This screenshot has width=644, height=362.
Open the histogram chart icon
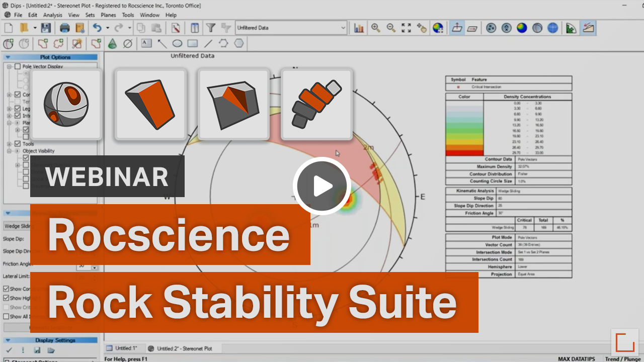(x=359, y=28)
